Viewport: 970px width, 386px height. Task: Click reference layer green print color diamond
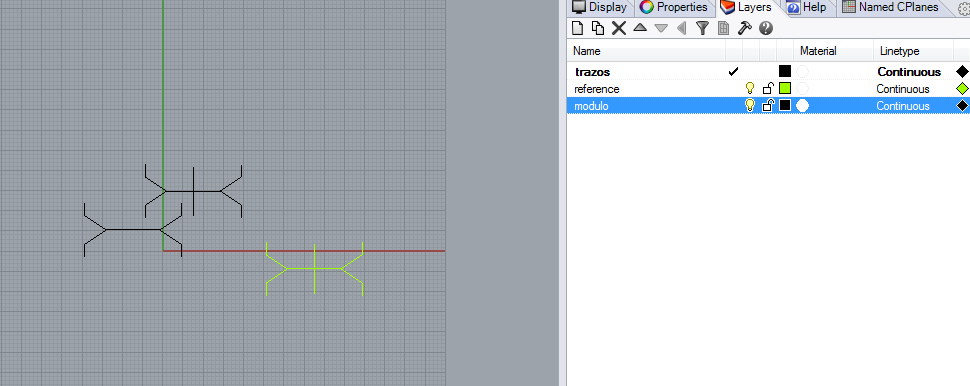tap(962, 89)
